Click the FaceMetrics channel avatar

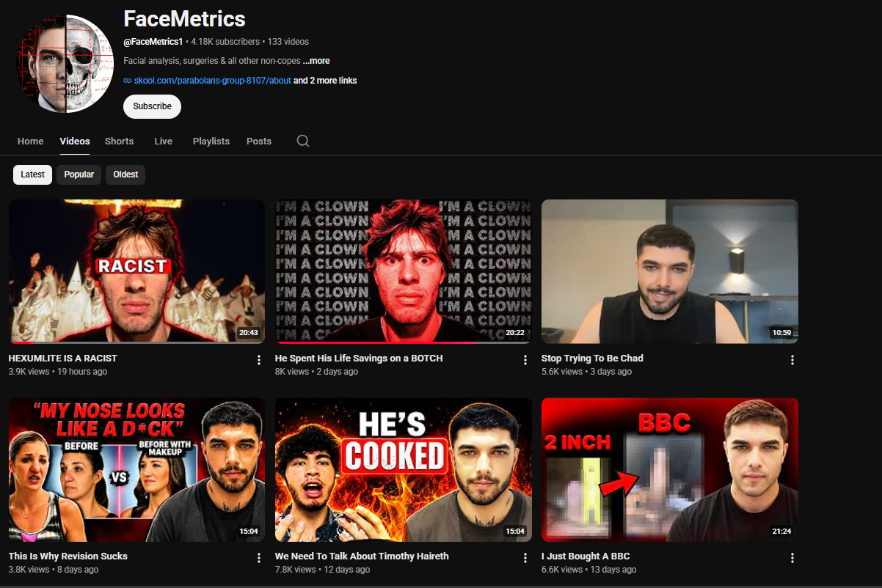click(x=65, y=64)
